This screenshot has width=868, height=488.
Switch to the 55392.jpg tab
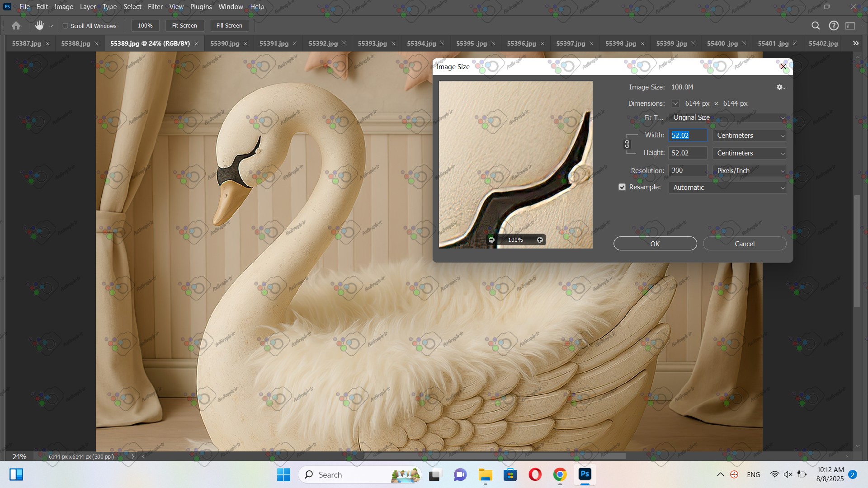click(x=323, y=43)
